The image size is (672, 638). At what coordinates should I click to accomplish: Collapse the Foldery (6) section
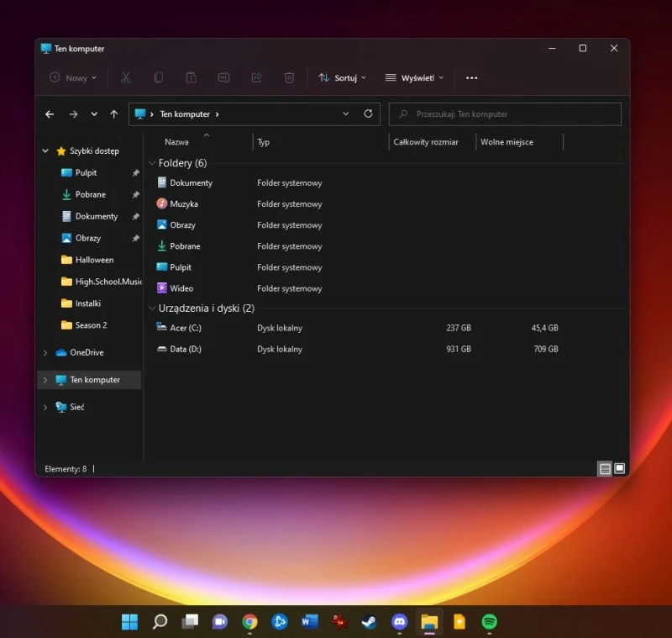151,163
